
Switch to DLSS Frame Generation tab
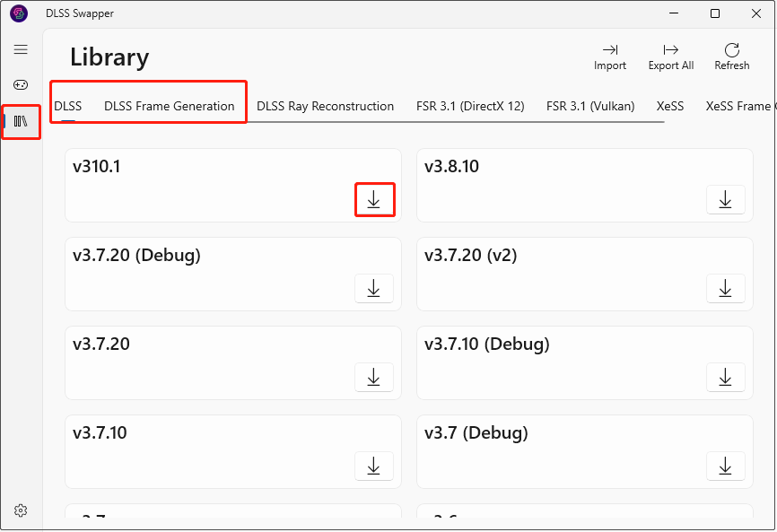[x=169, y=106]
